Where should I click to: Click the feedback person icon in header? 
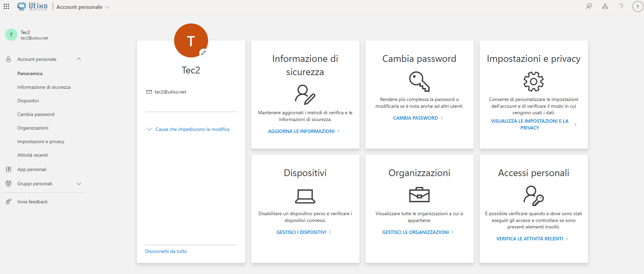click(589, 6)
